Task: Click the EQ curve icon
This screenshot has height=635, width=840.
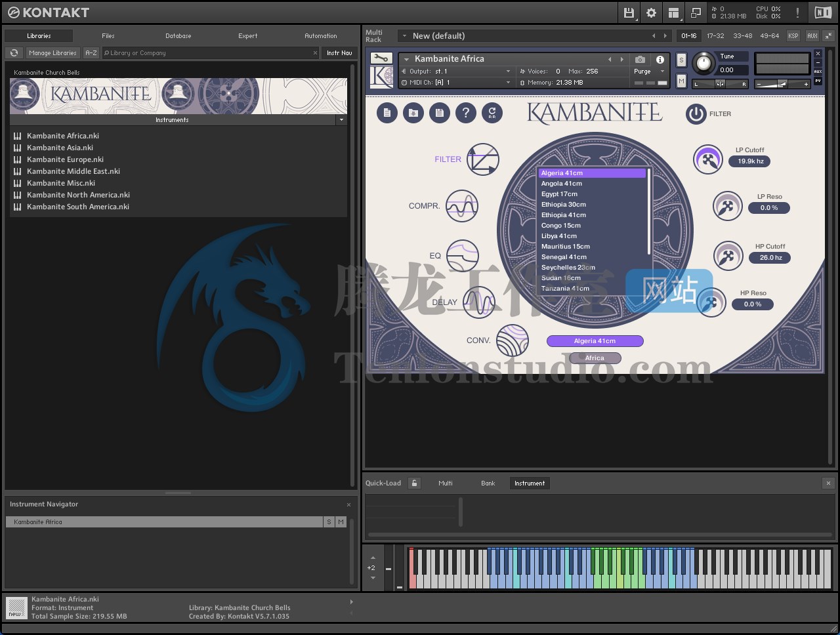Action: click(463, 256)
